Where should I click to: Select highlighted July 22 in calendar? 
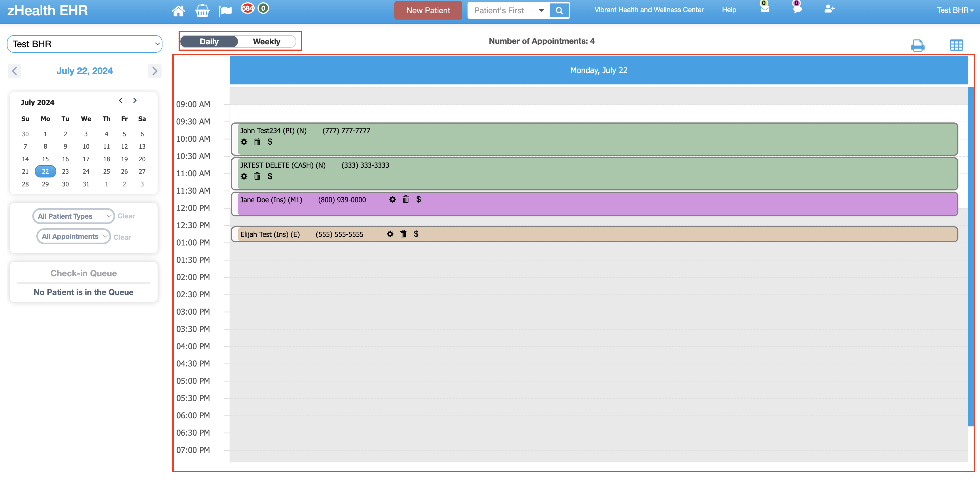[45, 171]
